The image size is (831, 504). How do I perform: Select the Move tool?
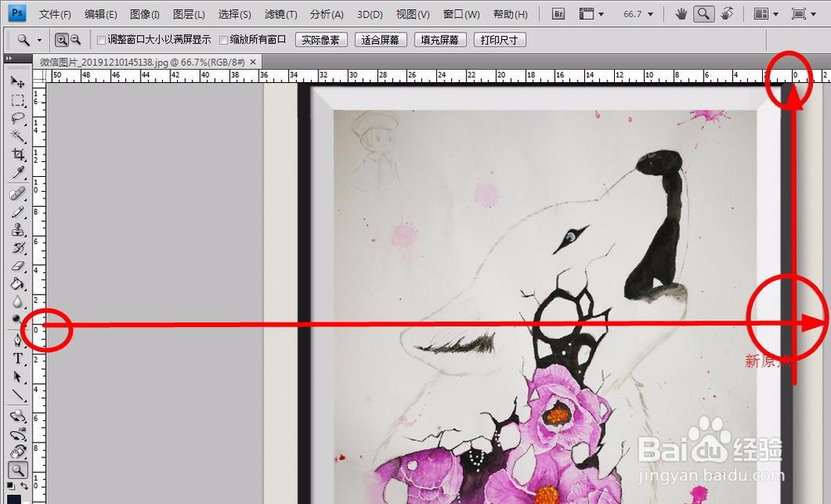(x=17, y=81)
